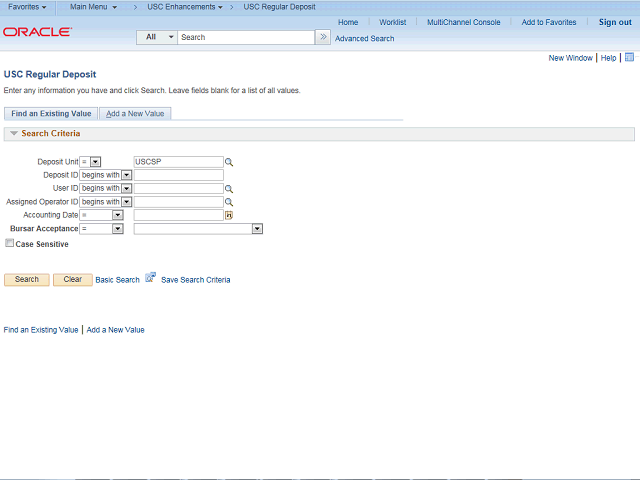Click the Search button
Image resolution: width=640 pixels, height=480 pixels.
click(x=27, y=280)
